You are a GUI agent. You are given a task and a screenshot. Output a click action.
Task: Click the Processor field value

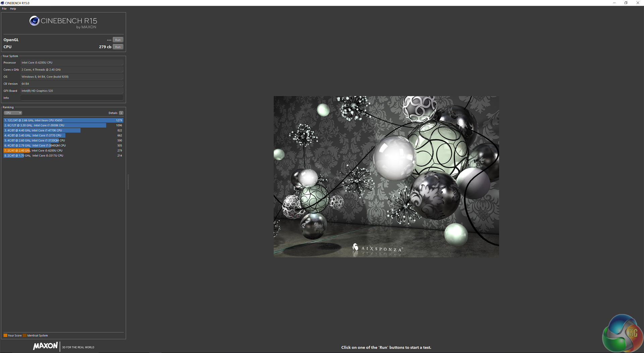click(x=72, y=62)
